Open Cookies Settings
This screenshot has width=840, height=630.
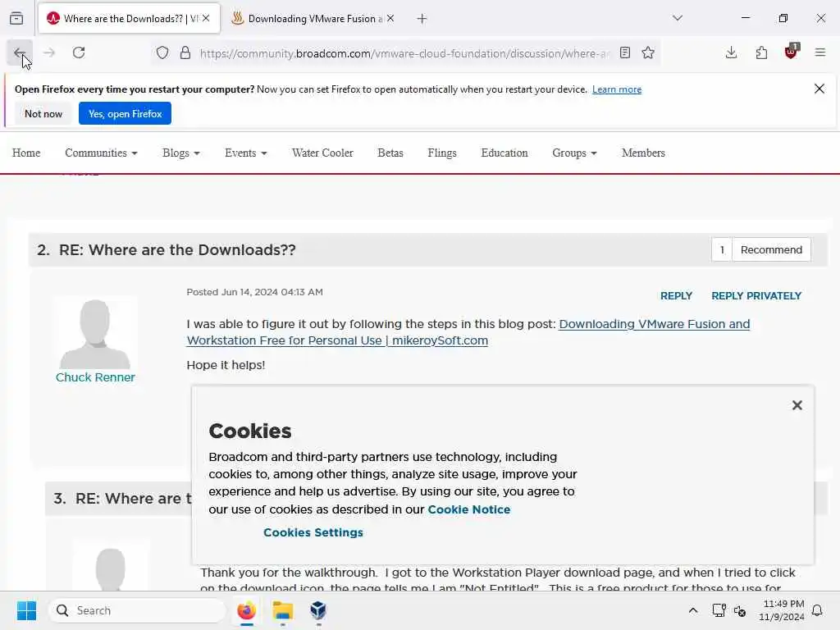click(313, 532)
